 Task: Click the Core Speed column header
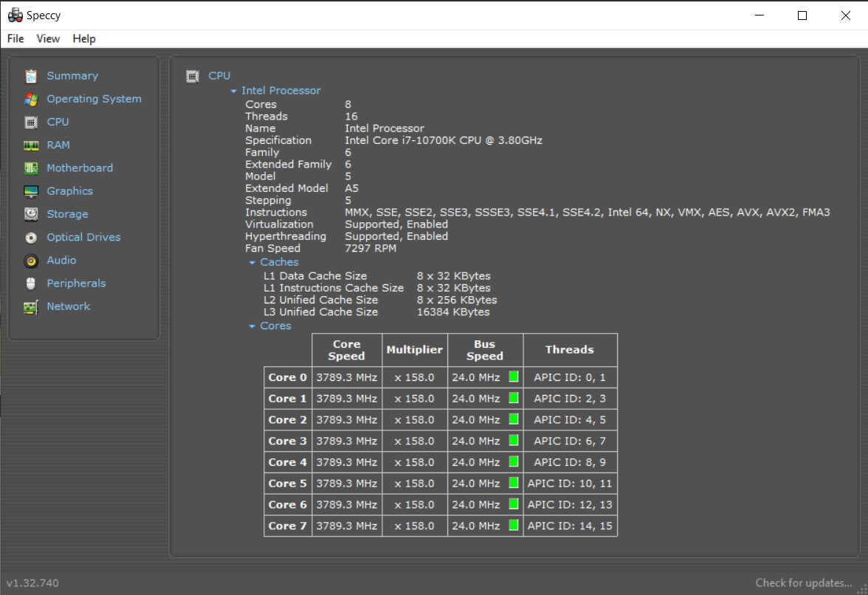347,350
